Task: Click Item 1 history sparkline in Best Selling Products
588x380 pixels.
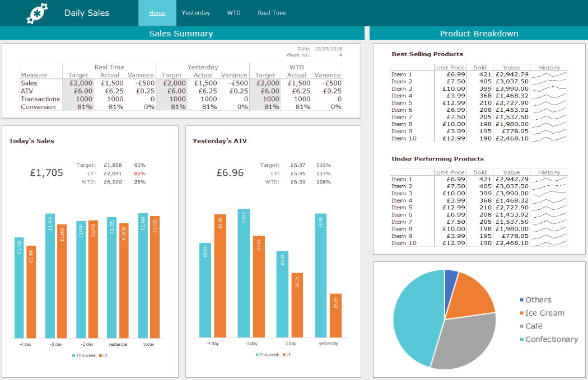Action: [x=549, y=74]
